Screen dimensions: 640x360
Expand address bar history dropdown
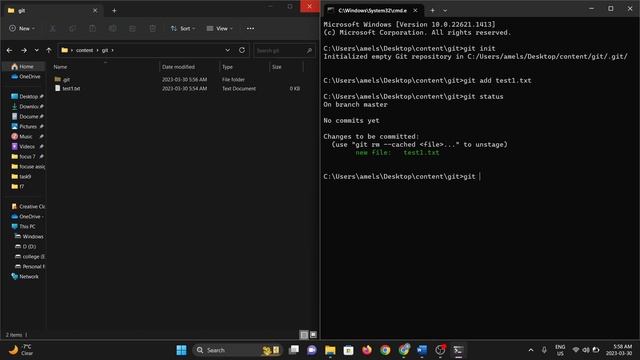(x=227, y=50)
